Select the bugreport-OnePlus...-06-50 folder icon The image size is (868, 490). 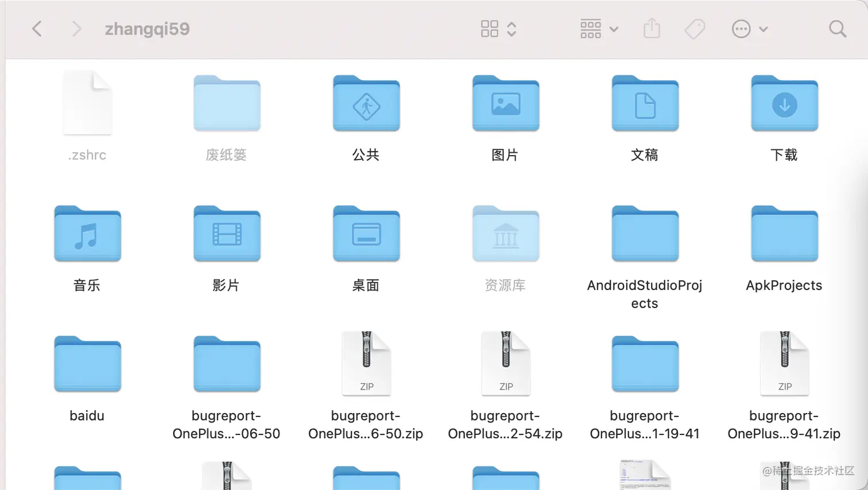pyautogui.click(x=227, y=364)
